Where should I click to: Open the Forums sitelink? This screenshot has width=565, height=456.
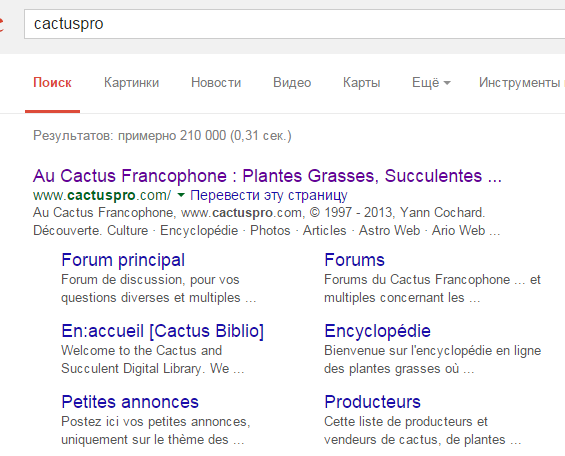(x=354, y=260)
